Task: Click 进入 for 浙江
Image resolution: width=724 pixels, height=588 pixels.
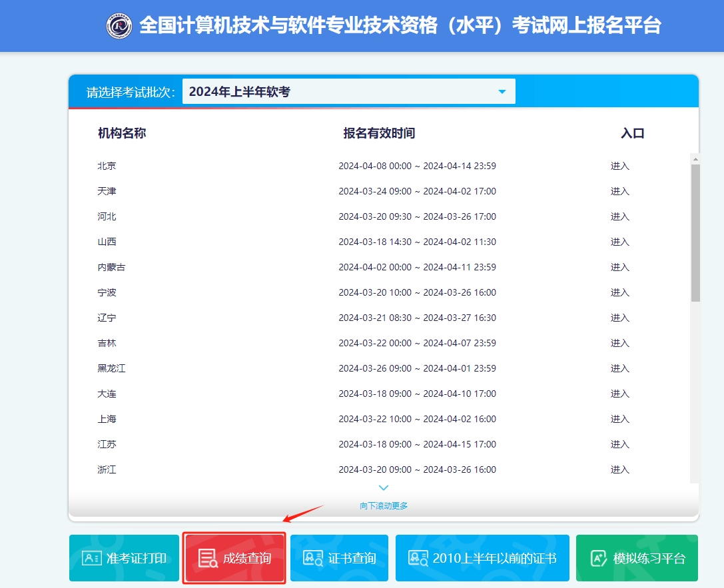Action: [619, 470]
